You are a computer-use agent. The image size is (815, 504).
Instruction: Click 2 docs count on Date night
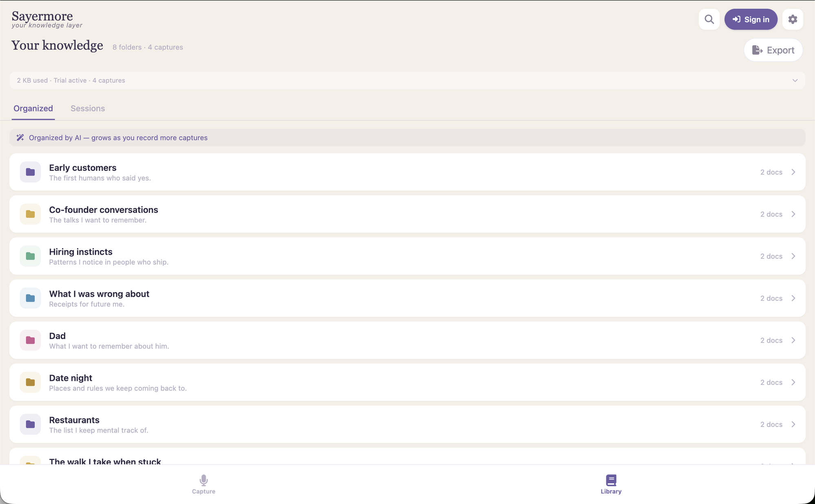click(771, 382)
